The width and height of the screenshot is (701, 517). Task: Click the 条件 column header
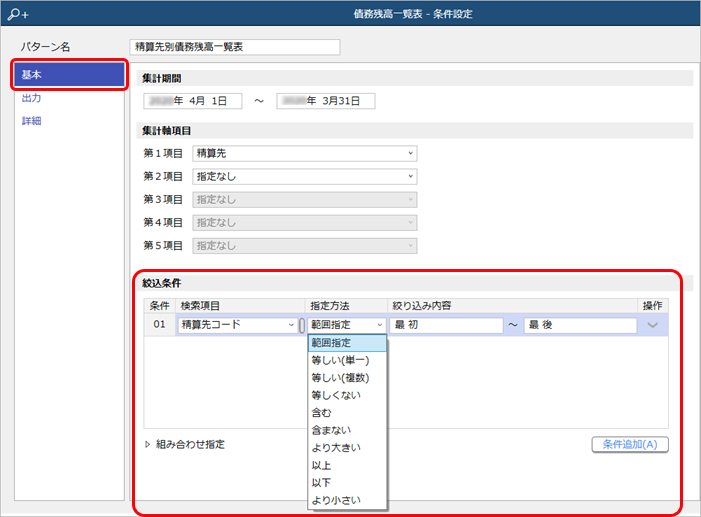(x=160, y=306)
